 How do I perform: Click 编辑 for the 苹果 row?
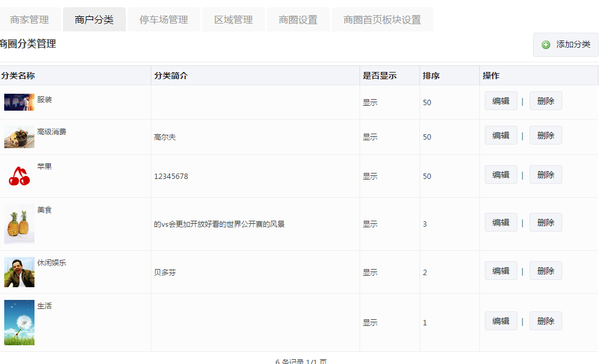pyautogui.click(x=501, y=175)
